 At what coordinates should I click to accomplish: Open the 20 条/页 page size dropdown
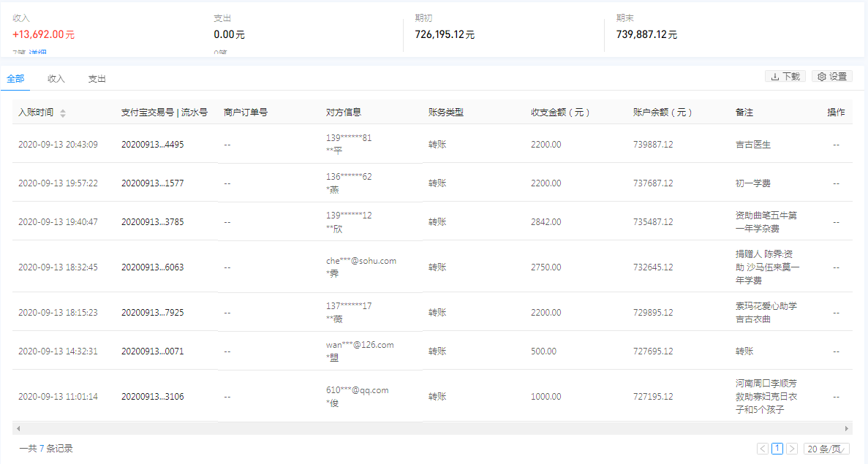(826, 449)
